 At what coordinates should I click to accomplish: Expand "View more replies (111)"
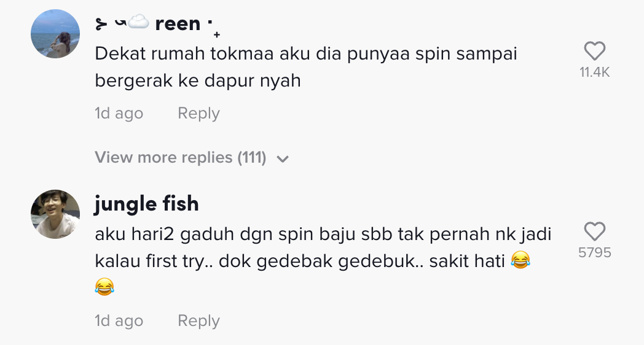point(181,158)
